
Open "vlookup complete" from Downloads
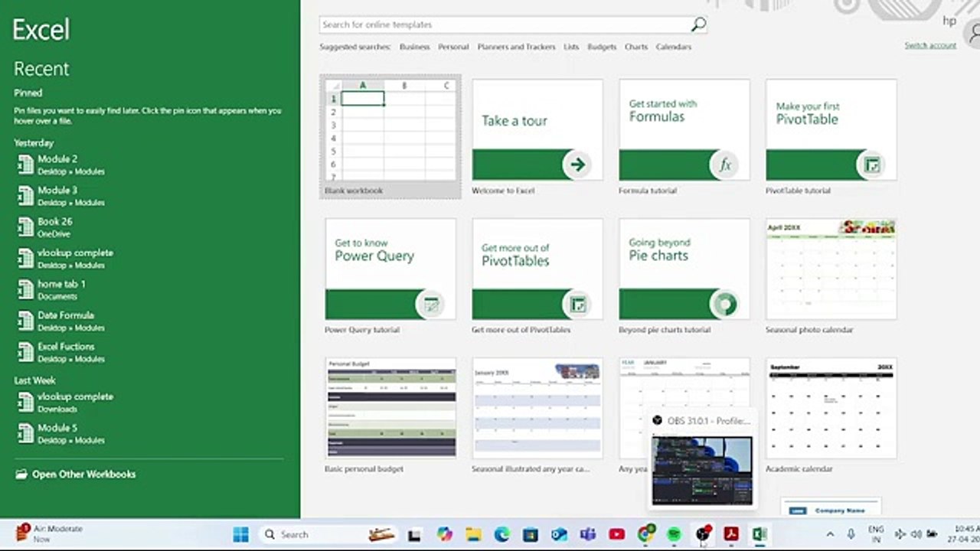pos(149,402)
